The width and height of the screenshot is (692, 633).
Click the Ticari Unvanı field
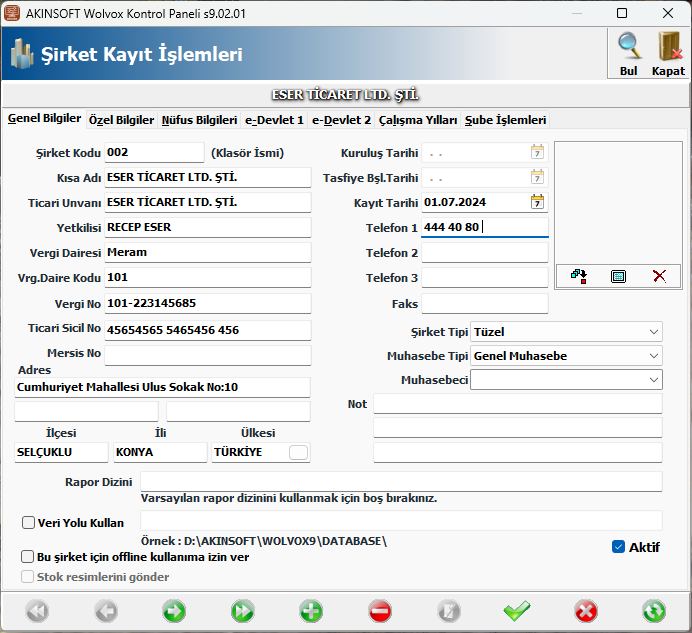(x=208, y=202)
